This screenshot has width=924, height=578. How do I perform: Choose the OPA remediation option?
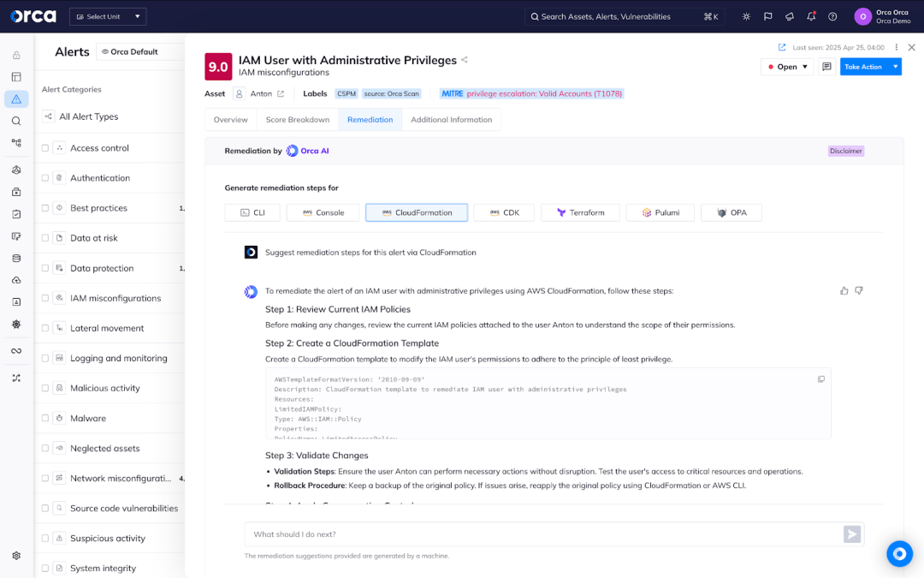click(731, 213)
